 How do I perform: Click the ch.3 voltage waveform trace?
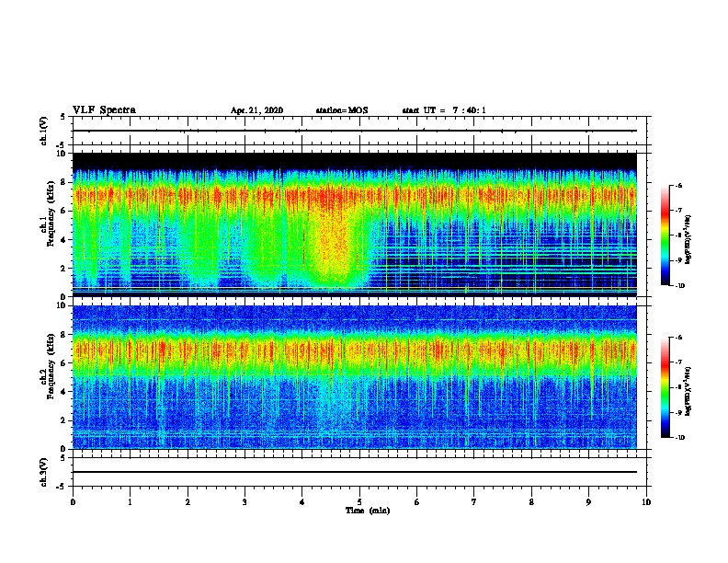[355, 472]
